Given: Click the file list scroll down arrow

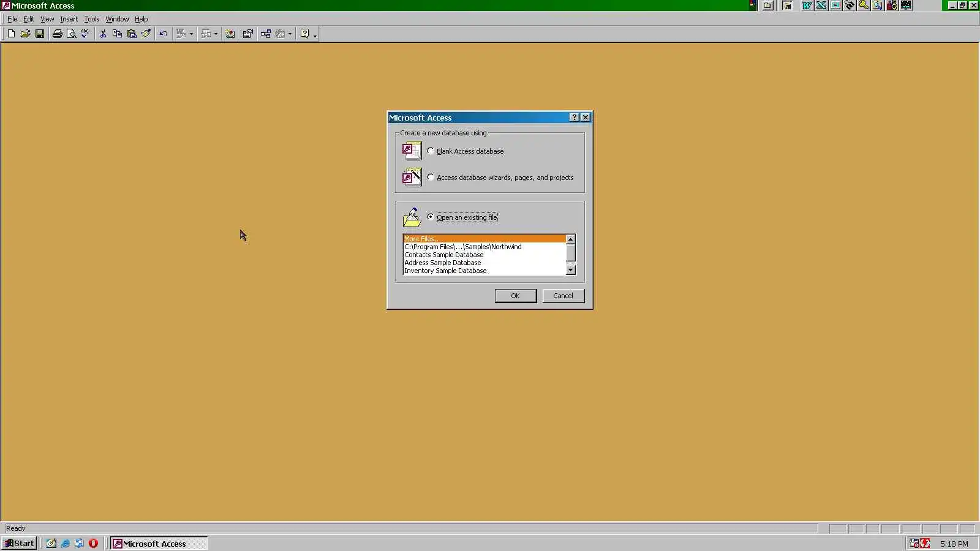Looking at the screenshot, I should pyautogui.click(x=571, y=270).
